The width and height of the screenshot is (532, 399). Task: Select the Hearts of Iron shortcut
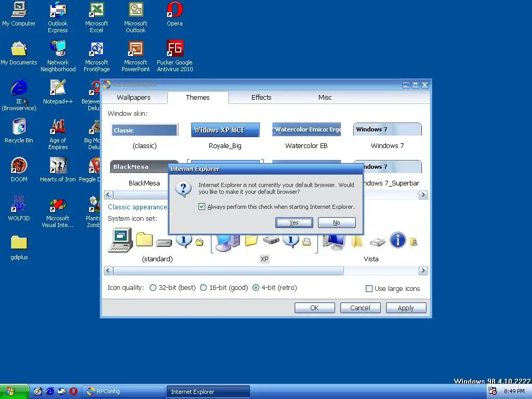coord(58,170)
